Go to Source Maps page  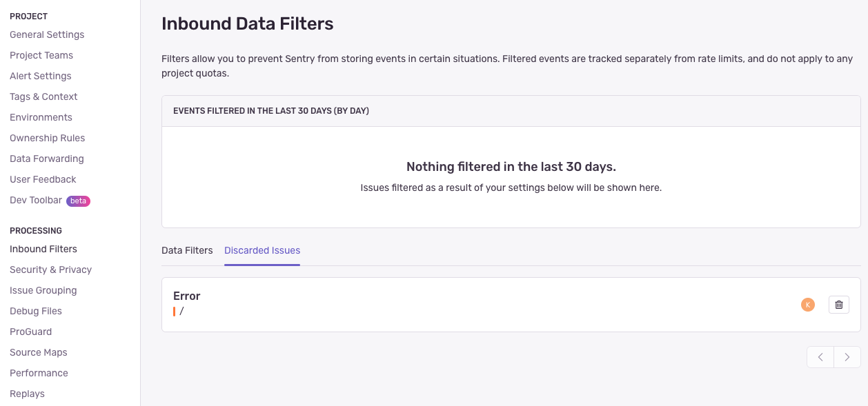click(39, 352)
